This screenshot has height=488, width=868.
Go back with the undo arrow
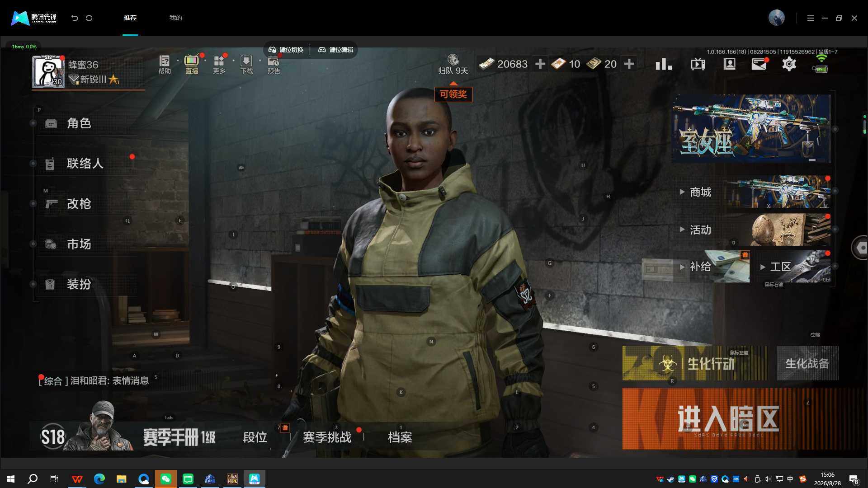[75, 18]
